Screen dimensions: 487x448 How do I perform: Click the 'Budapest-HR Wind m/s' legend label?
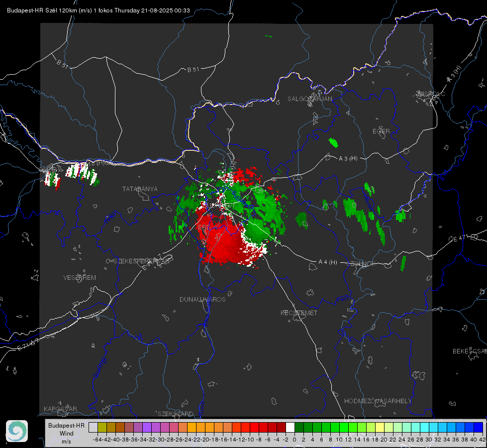(x=66, y=434)
